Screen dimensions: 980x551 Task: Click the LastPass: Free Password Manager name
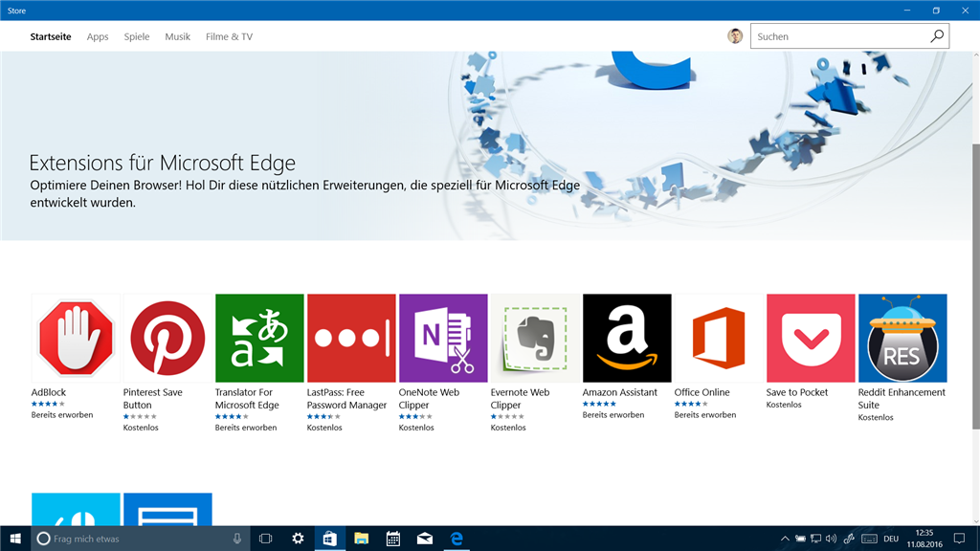[346, 399]
